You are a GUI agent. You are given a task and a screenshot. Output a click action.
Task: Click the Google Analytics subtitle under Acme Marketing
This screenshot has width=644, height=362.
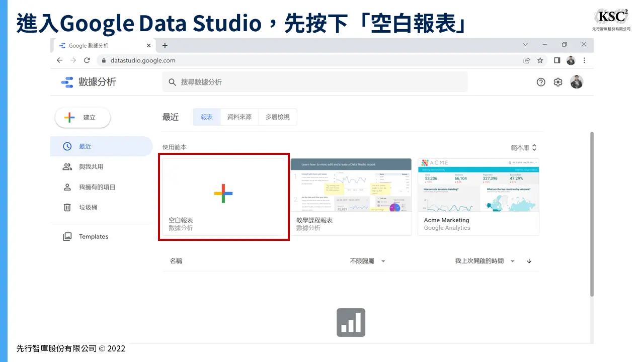pos(447,228)
